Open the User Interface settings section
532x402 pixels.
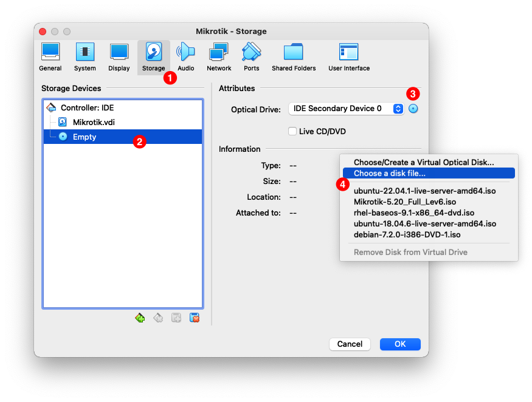coord(349,57)
